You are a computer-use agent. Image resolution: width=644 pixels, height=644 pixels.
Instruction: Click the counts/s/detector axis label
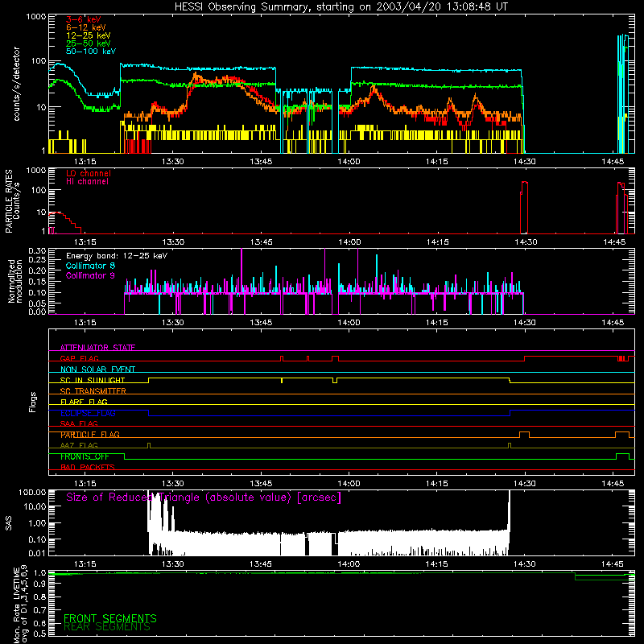coord(17,84)
